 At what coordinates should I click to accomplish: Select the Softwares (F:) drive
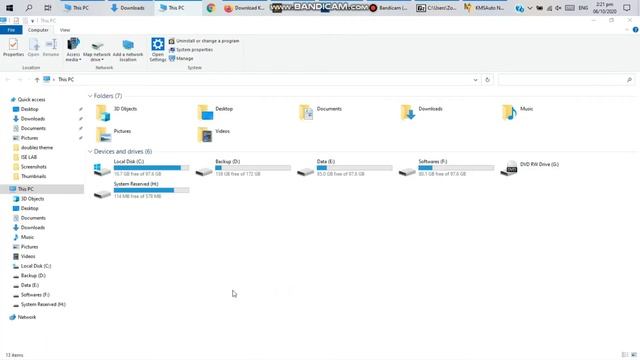(x=446, y=168)
